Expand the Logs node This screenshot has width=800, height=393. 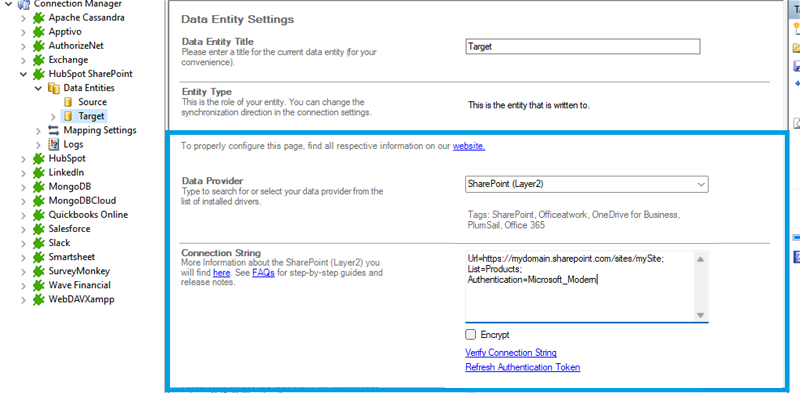38,144
